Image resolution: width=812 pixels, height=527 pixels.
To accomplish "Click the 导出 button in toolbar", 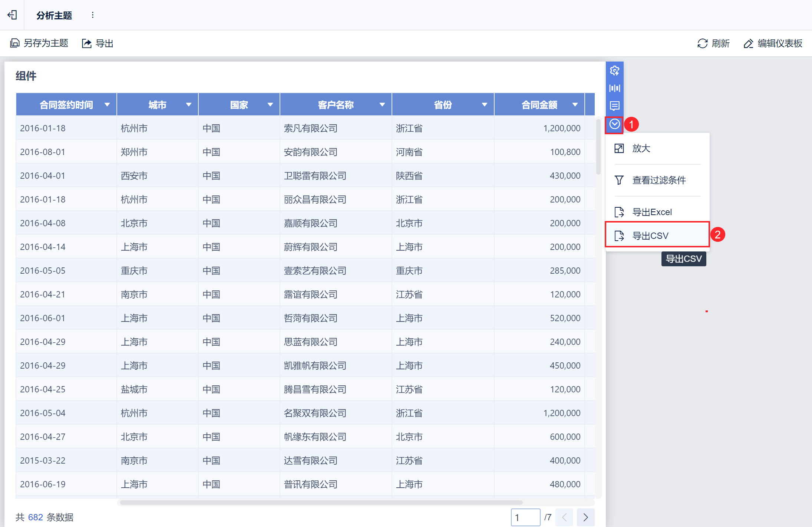I will coord(98,43).
